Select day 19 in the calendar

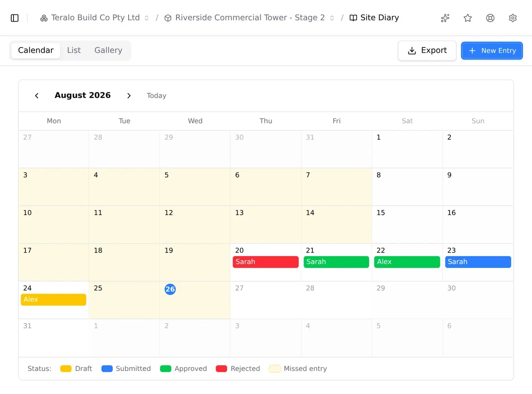click(195, 262)
